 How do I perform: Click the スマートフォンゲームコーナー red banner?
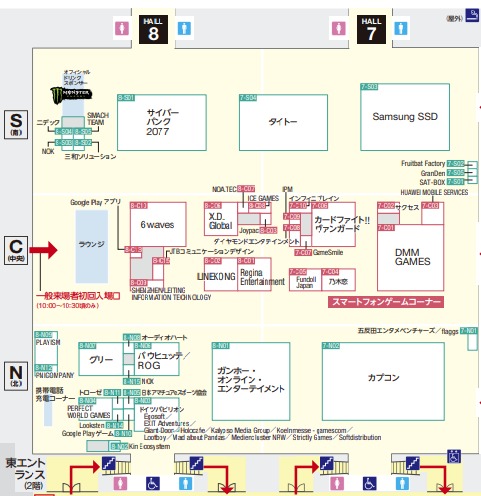click(x=386, y=302)
